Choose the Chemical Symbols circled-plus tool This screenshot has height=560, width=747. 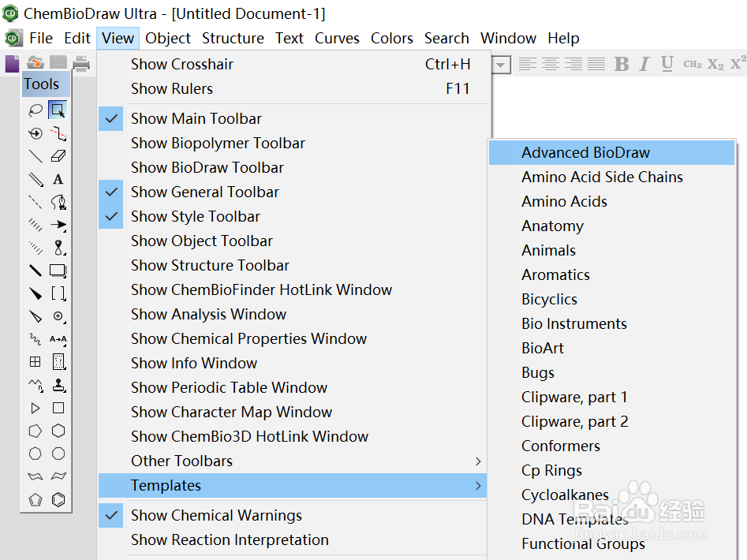click(58, 316)
